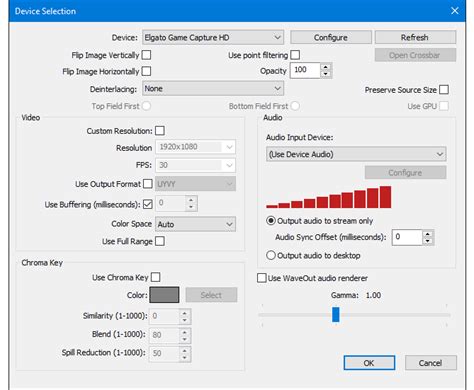Select Output audio to desktop radio
The image size is (474, 390).
[271, 255]
